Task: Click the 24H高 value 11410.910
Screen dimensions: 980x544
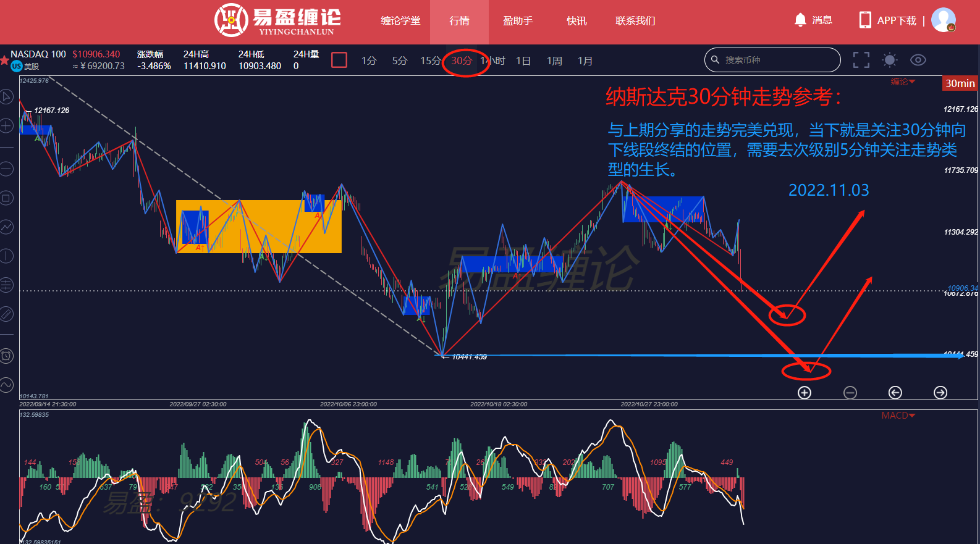Action: click(x=205, y=66)
